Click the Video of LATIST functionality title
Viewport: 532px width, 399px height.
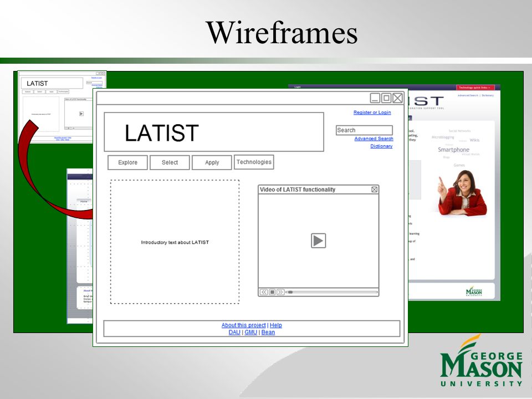point(298,190)
